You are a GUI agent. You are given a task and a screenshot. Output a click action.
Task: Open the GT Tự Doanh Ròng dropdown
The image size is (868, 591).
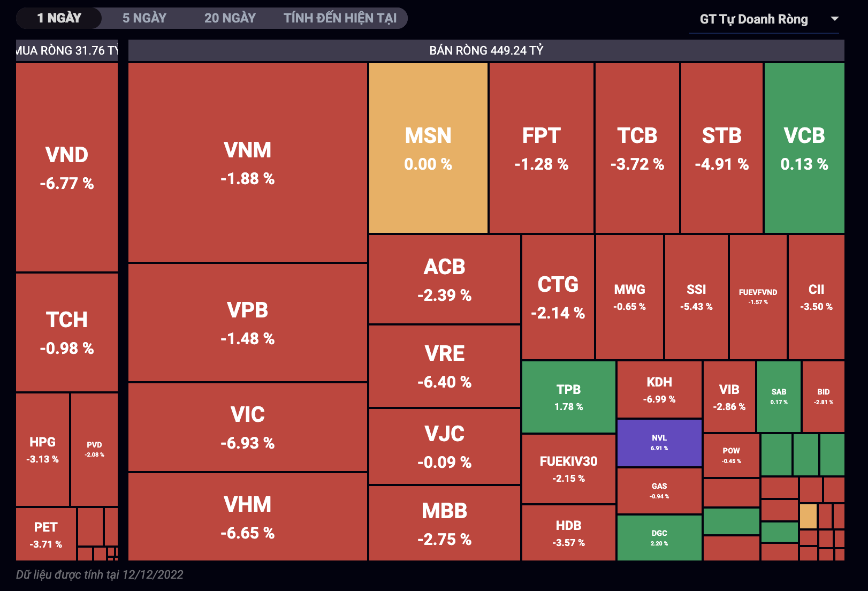click(753, 19)
